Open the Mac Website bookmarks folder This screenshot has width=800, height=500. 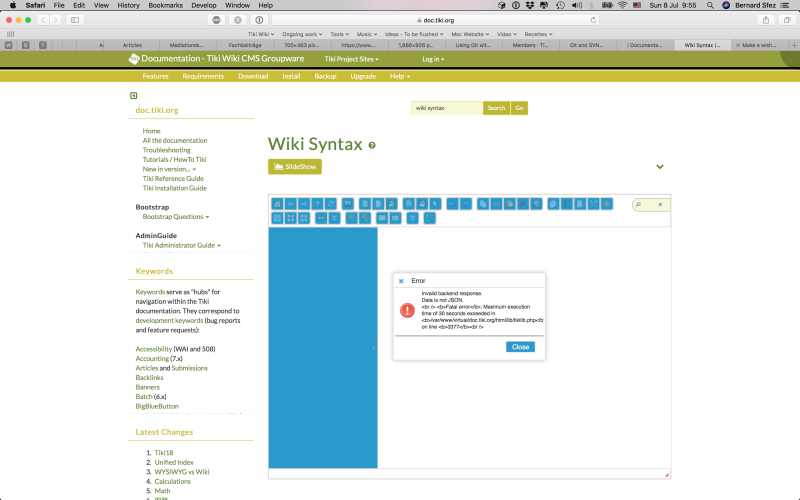click(x=470, y=34)
